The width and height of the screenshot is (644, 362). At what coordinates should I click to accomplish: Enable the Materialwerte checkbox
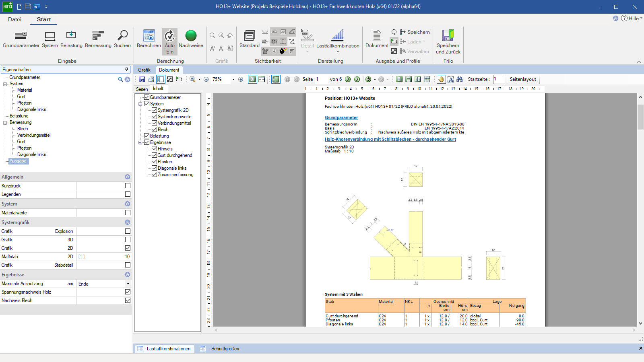128,213
